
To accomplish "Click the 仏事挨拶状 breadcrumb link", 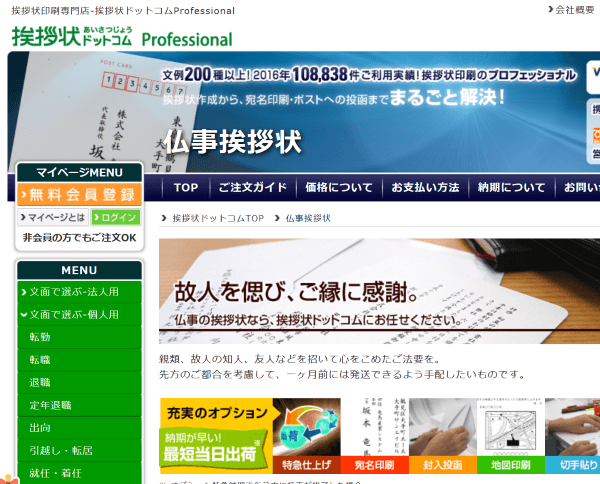I will point(308,218).
